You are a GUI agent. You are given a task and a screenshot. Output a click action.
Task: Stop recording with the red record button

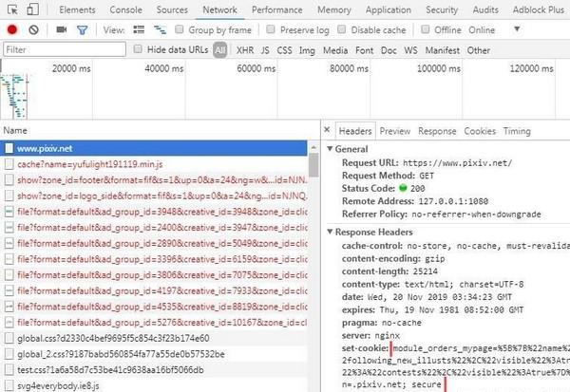click(12, 29)
